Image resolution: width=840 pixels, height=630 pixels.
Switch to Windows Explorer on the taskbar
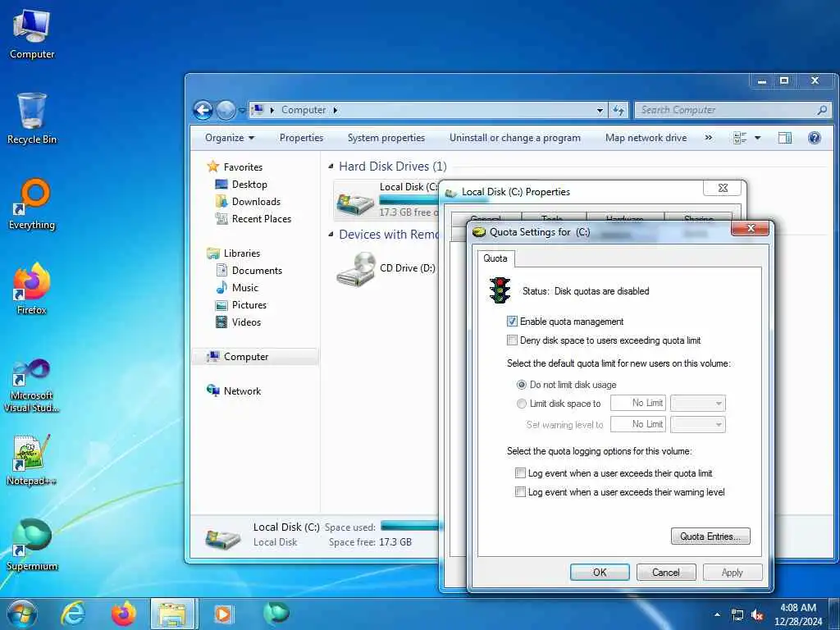[173, 614]
